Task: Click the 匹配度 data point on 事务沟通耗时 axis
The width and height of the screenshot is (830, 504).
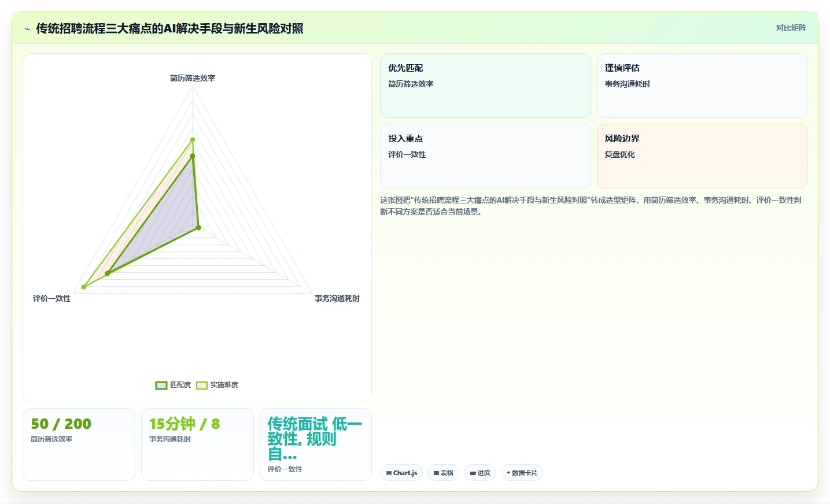Action: (198, 228)
